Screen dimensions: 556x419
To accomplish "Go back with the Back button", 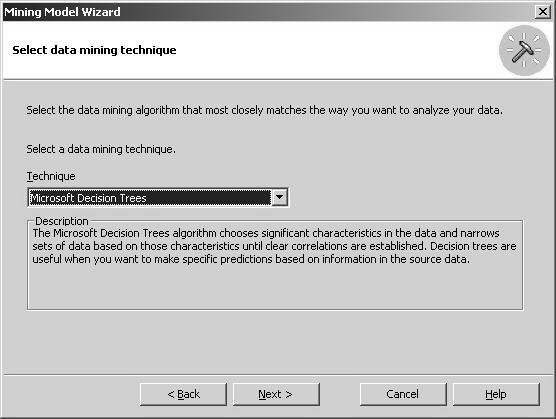I will 183,394.
